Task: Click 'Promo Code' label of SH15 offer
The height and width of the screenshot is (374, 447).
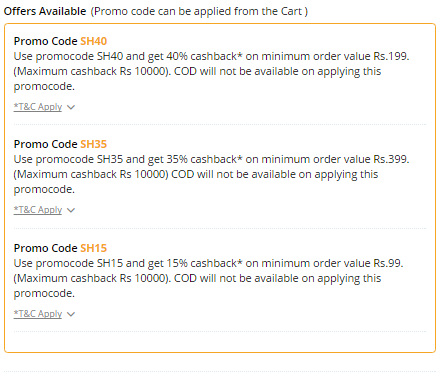Action: (x=45, y=248)
